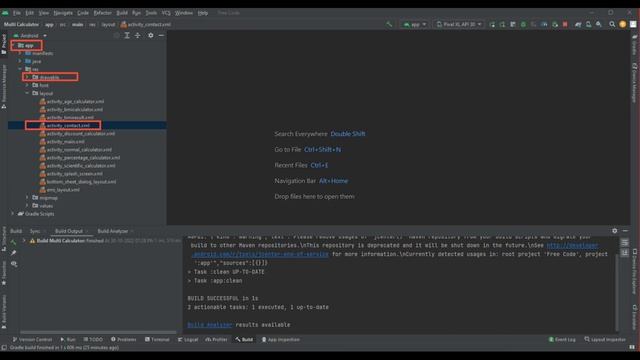
Task: Expand the mipmap folder
Action: 27,198
